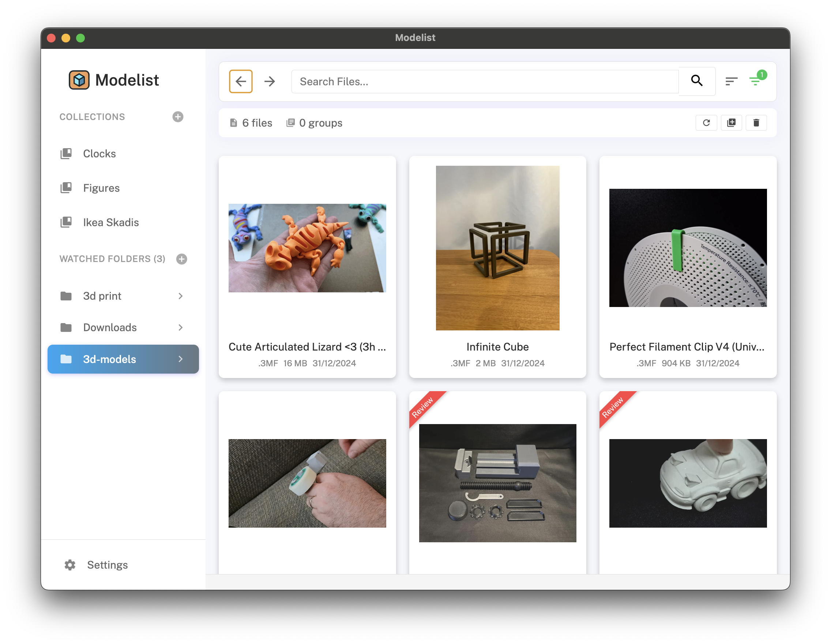Click the refresh/reload files icon
Image resolution: width=831 pixels, height=644 pixels.
[x=706, y=123]
